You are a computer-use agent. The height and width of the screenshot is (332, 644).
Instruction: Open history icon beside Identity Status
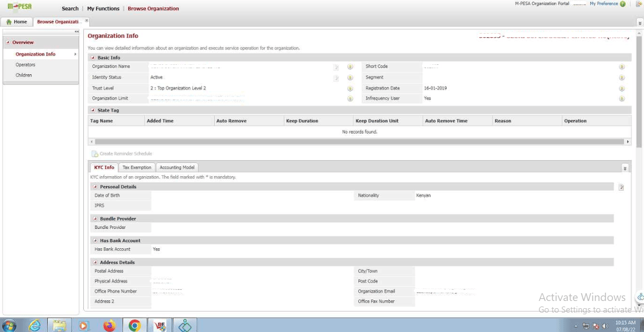350,78
